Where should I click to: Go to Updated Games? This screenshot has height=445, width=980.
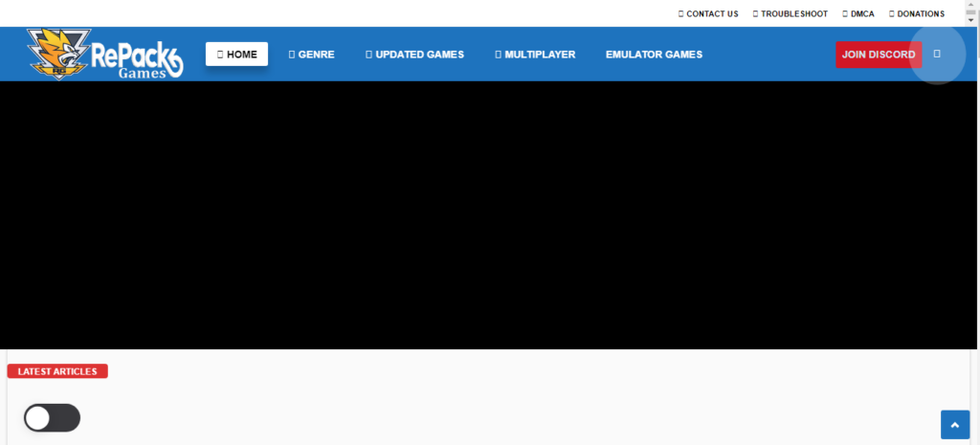click(x=415, y=55)
